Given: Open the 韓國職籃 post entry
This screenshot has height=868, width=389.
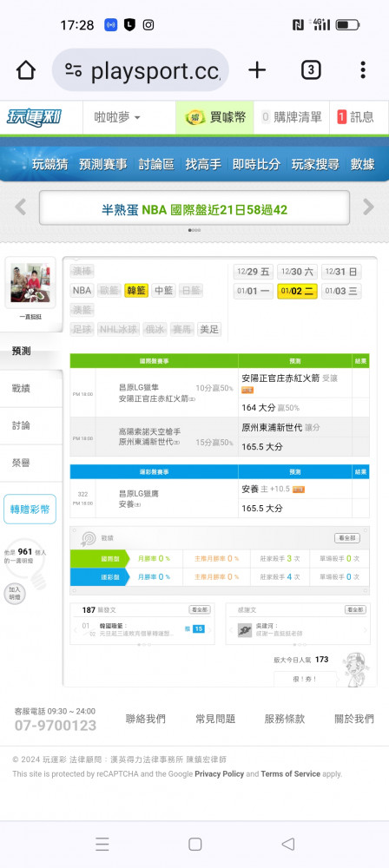Looking at the screenshot, I should 135,629.
